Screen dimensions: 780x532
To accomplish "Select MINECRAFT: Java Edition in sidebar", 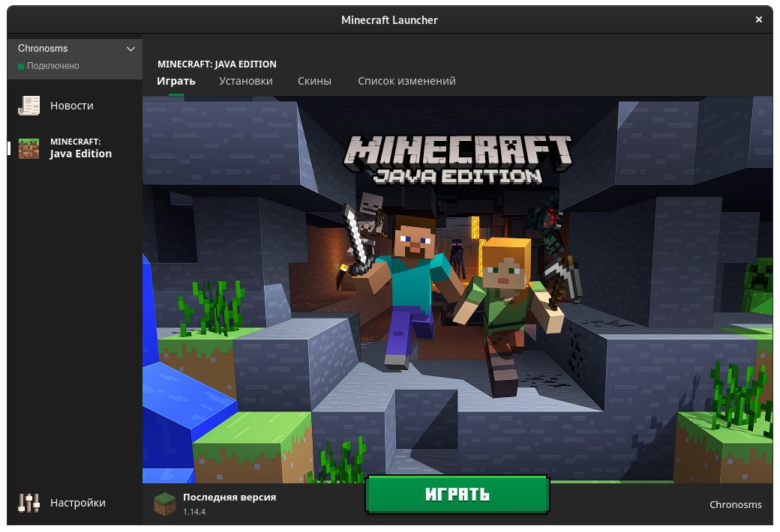I will [74, 148].
